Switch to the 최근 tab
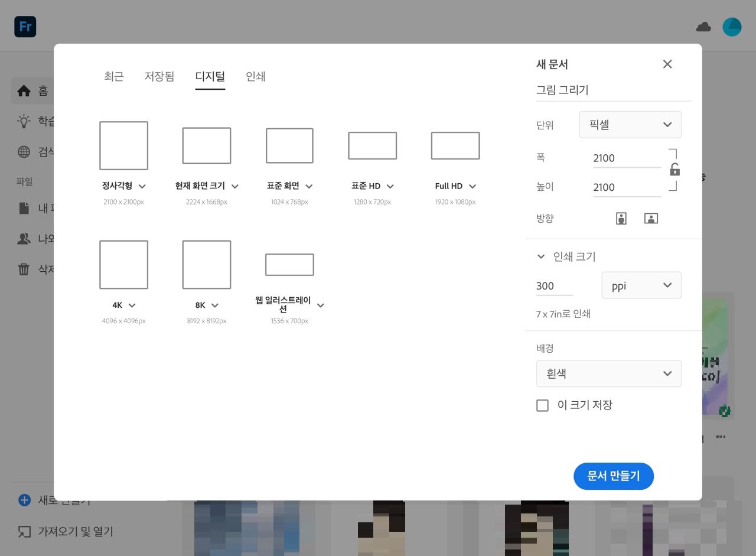This screenshot has height=556, width=756. (x=114, y=76)
